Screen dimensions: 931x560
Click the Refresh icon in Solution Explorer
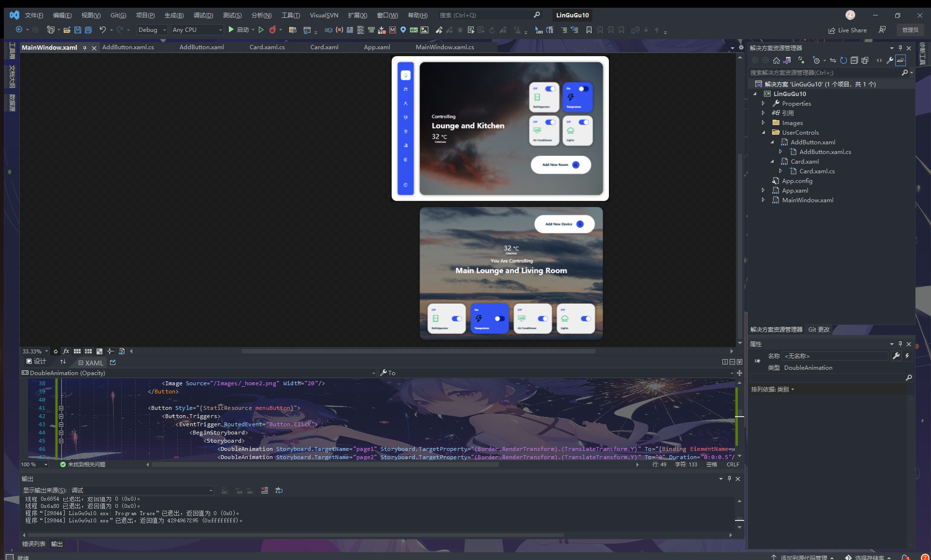[844, 60]
